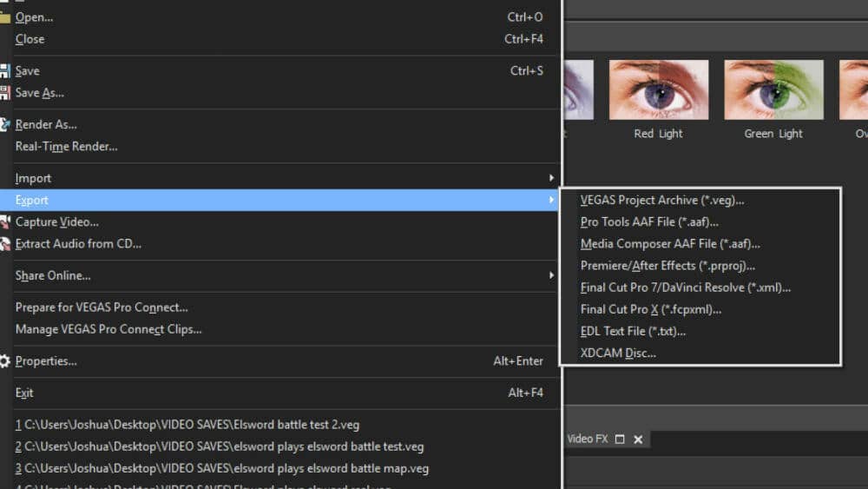Select Real-Time Render... entry
This screenshot has width=868, height=489.
pyautogui.click(x=279, y=147)
